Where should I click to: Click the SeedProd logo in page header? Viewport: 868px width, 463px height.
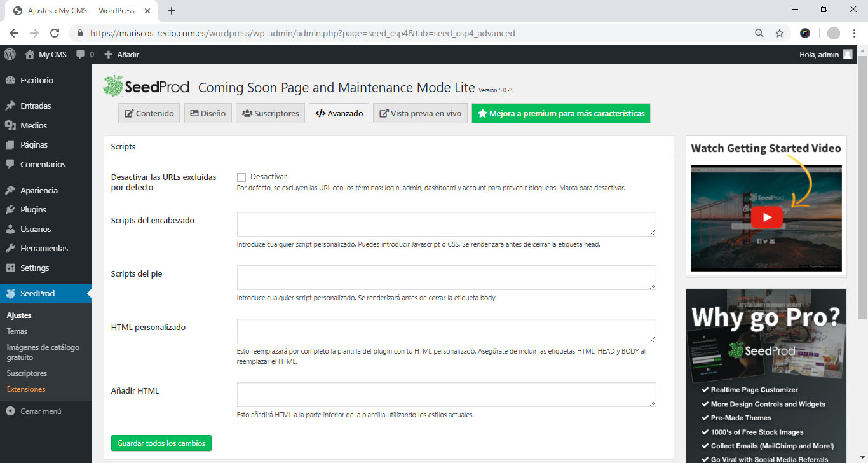(x=146, y=86)
